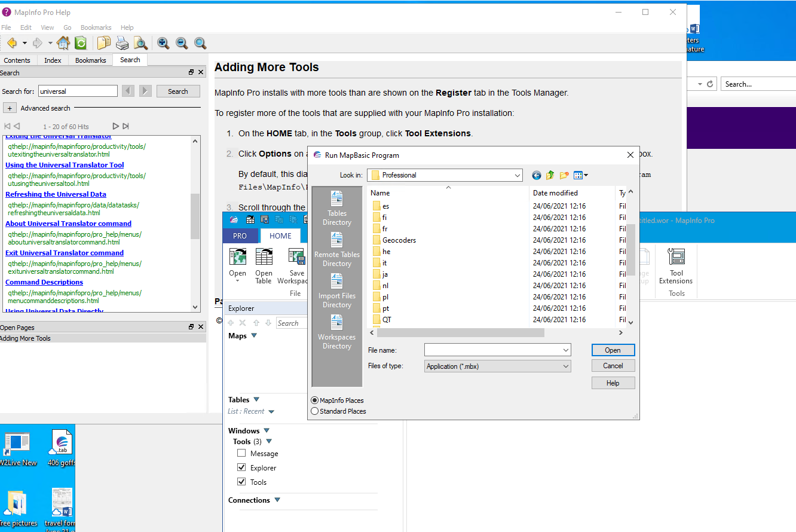Viewport: 796px width, 532px height.
Task: Click the Search for input field
Action: [x=78, y=91]
